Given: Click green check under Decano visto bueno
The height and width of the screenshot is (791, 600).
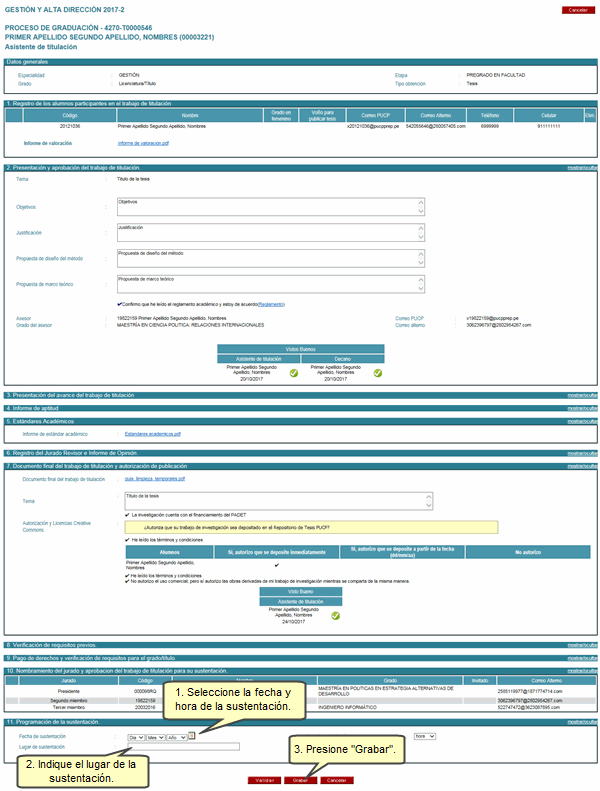Looking at the screenshot, I should tap(377, 373).
